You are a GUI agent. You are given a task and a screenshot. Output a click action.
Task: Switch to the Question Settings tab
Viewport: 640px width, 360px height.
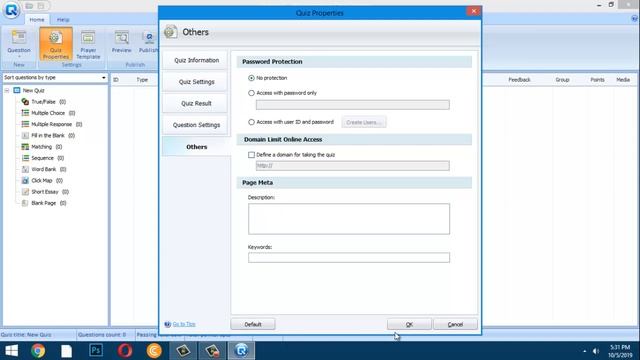(196, 125)
